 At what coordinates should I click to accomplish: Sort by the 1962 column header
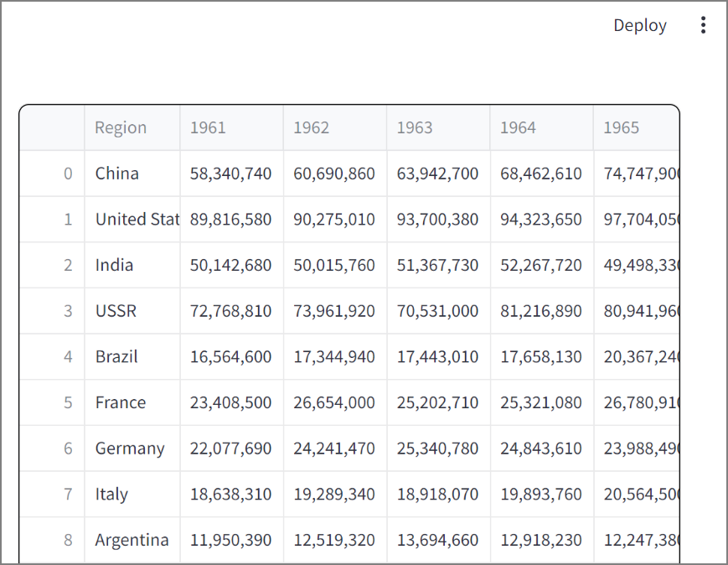coord(335,127)
